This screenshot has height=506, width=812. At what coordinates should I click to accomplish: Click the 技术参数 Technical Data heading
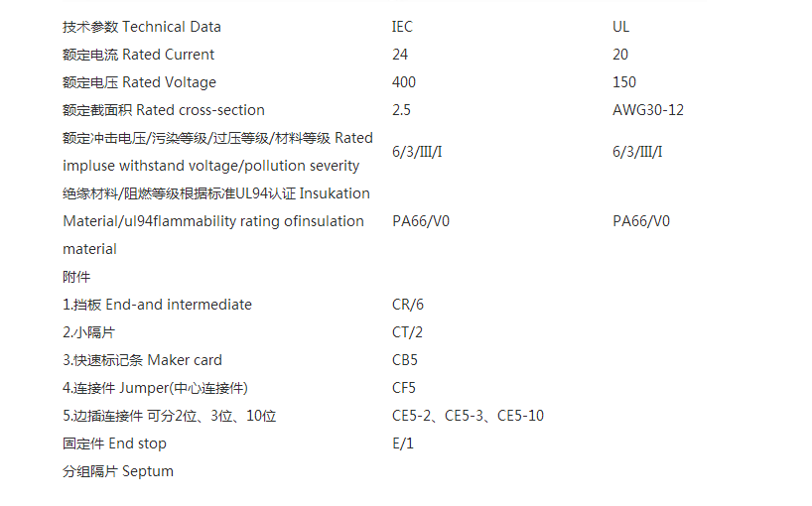pyautogui.click(x=141, y=27)
